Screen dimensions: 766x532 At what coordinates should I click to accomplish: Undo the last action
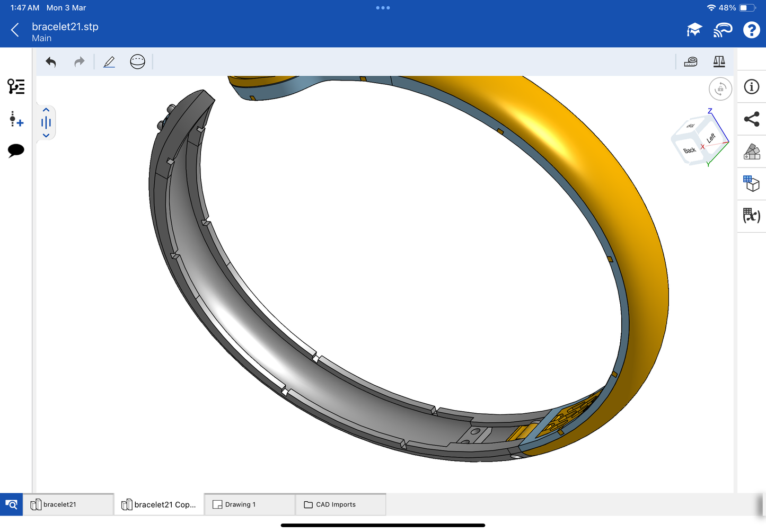[x=51, y=62]
